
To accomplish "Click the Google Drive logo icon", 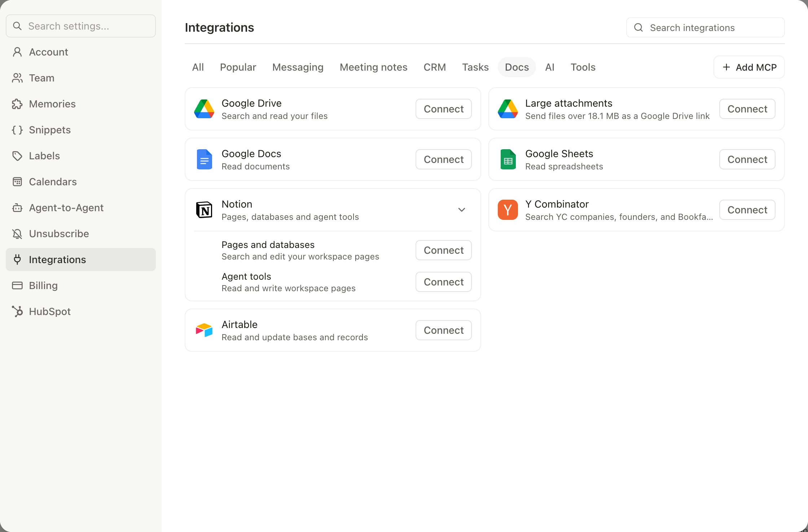I will pyautogui.click(x=204, y=109).
